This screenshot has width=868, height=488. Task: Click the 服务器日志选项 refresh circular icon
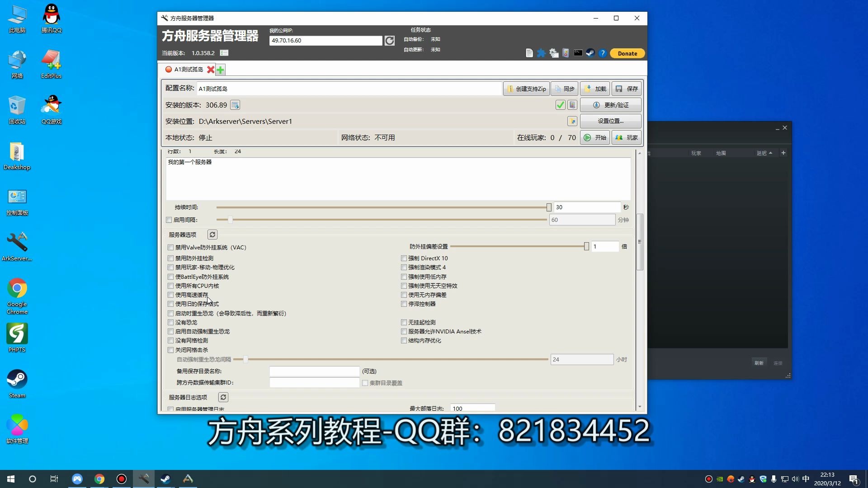click(x=223, y=397)
